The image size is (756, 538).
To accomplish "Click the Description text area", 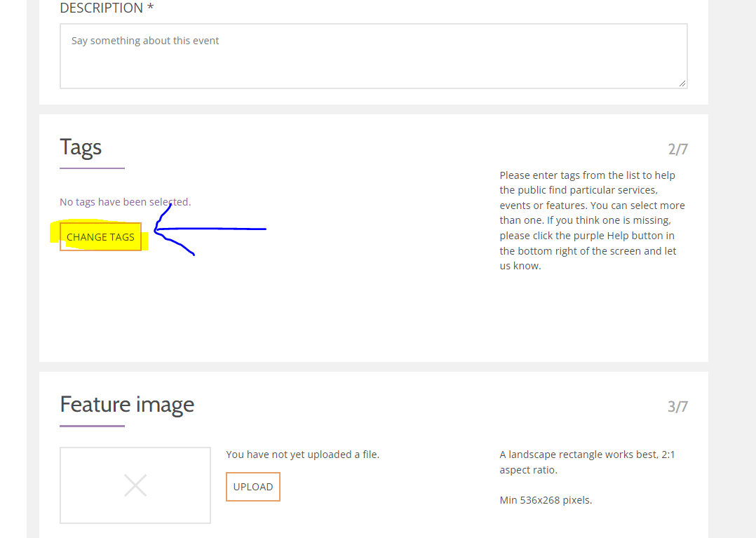I will point(373,56).
